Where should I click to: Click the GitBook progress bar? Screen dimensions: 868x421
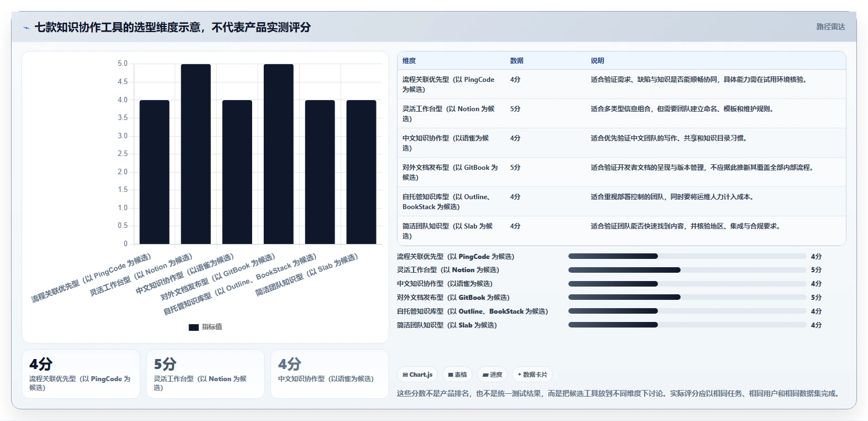pos(687,297)
